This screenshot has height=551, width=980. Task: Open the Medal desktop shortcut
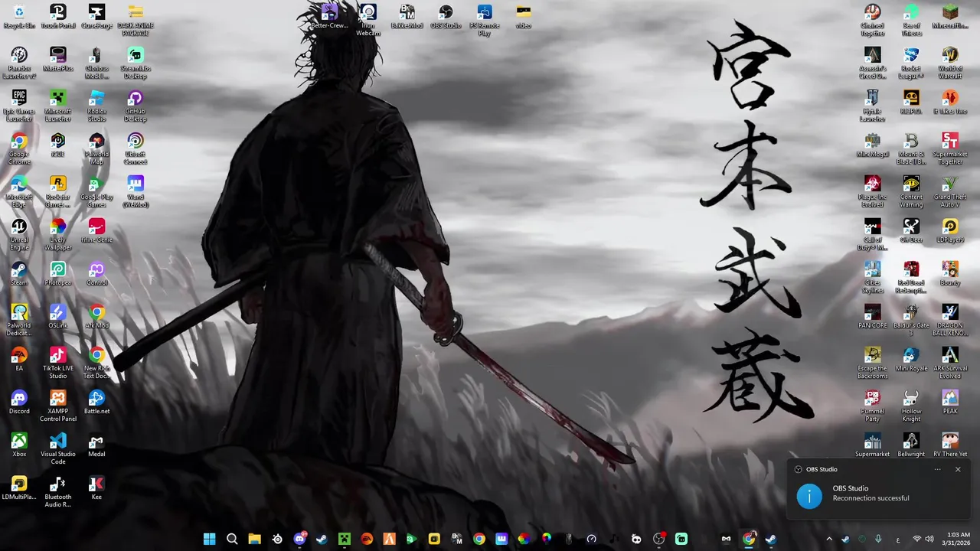[96, 445]
